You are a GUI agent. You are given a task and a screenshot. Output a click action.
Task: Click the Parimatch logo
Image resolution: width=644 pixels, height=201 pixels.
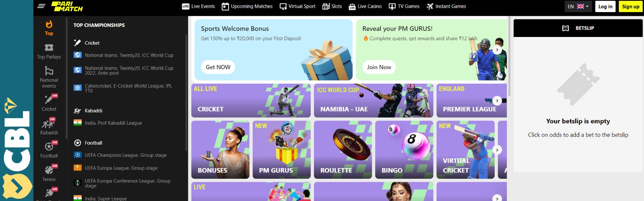tap(67, 6)
